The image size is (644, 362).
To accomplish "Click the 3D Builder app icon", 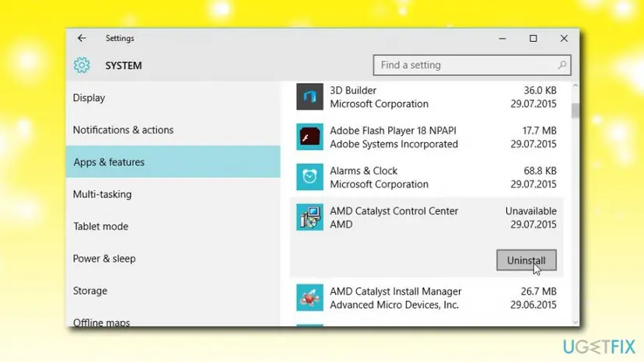I will tap(310, 97).
